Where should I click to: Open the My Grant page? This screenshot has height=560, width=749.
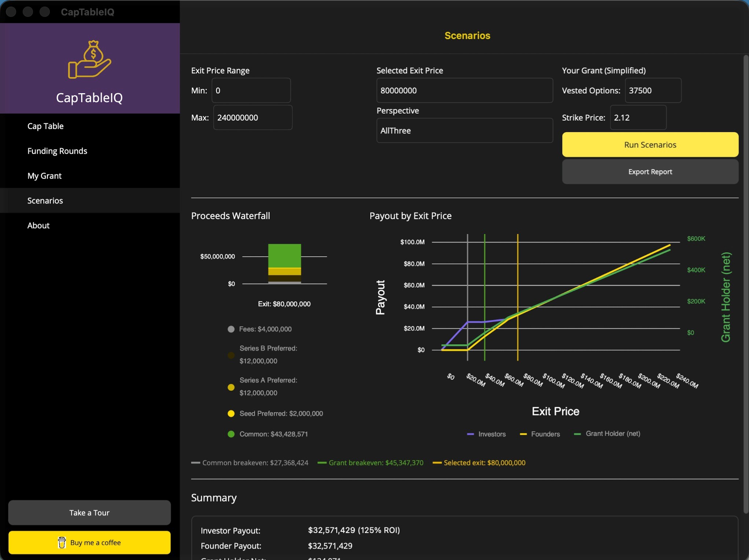[x=44, y=176]
